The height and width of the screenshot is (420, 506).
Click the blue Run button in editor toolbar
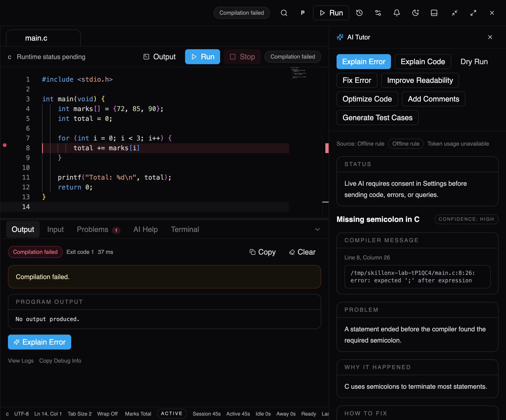click(202, 57)
